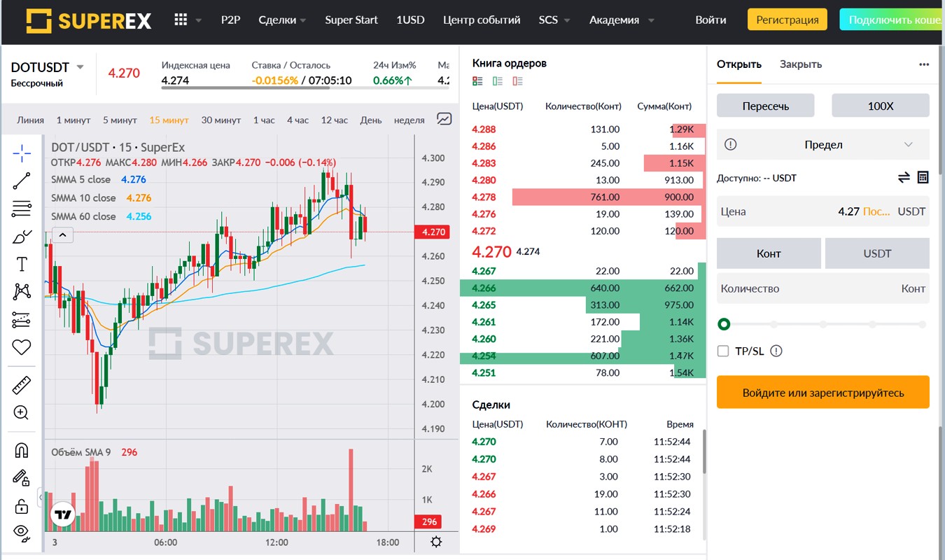
Task: Click the Цена price input field
Action: click(x=823, y=211)
